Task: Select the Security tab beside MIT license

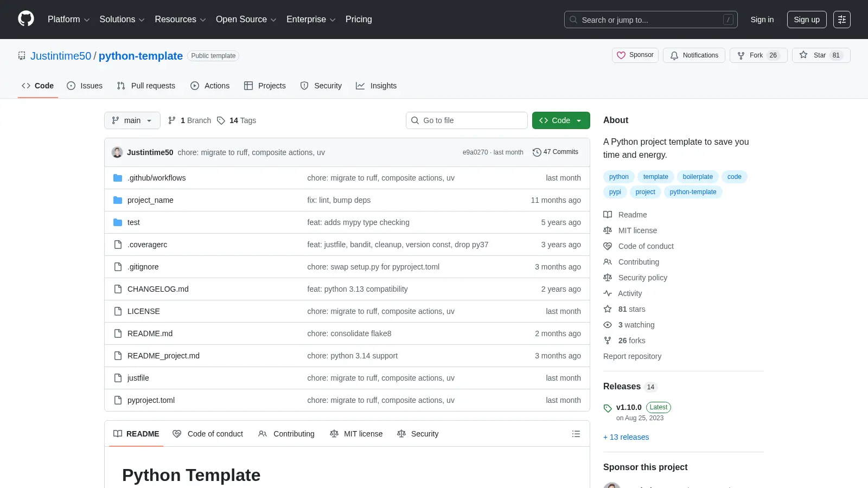Action: (x=418, y=434)
